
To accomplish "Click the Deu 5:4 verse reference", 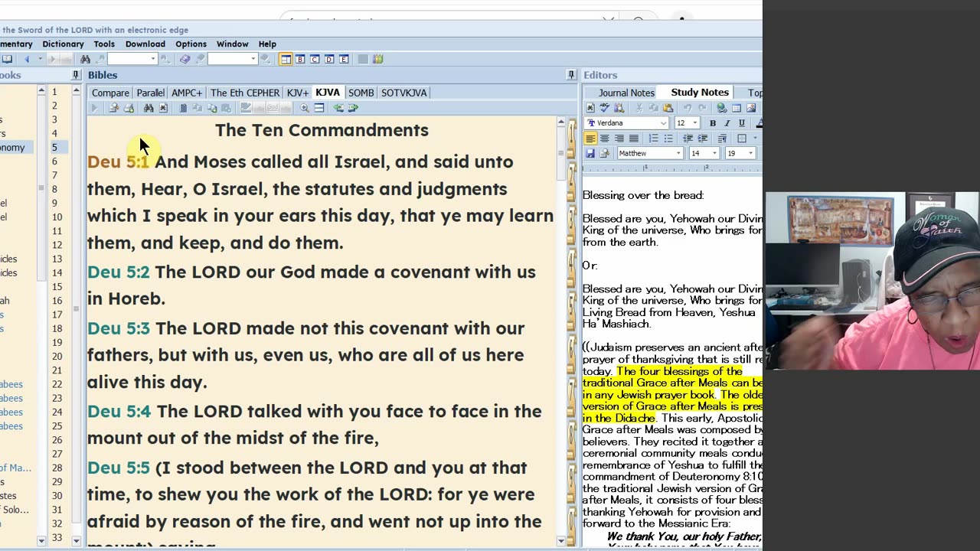I will tap(119, 411).
